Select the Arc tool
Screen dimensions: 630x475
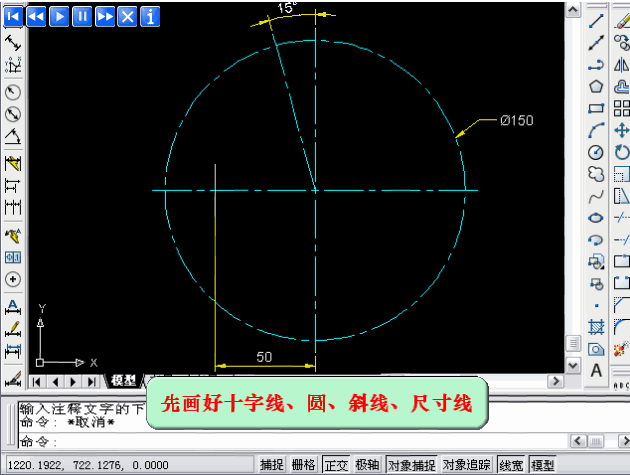point(596,130)
